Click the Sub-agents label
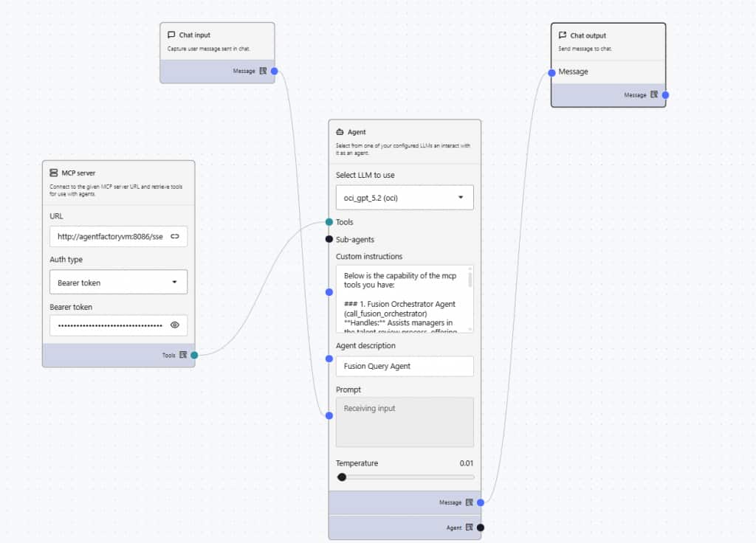The height and width of the screenshot is (543, 756). 355,240
